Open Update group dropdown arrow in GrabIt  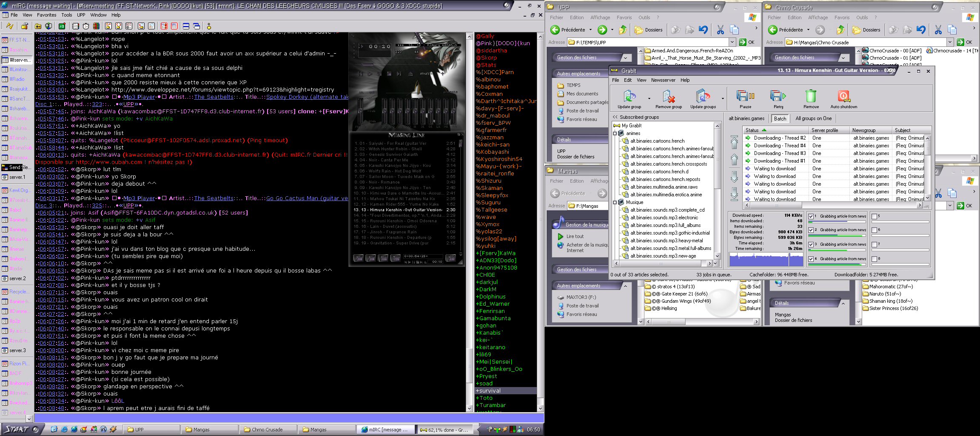[x=649, y=98]
